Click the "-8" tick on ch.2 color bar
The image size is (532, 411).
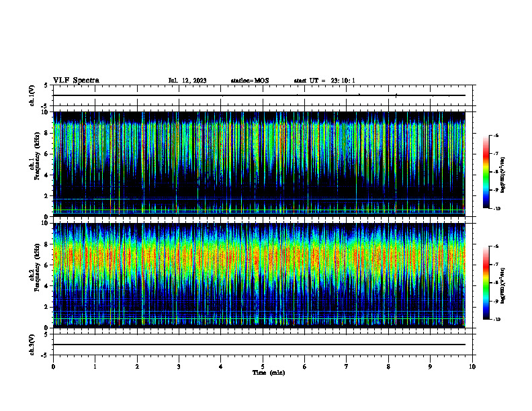(495, 283)
